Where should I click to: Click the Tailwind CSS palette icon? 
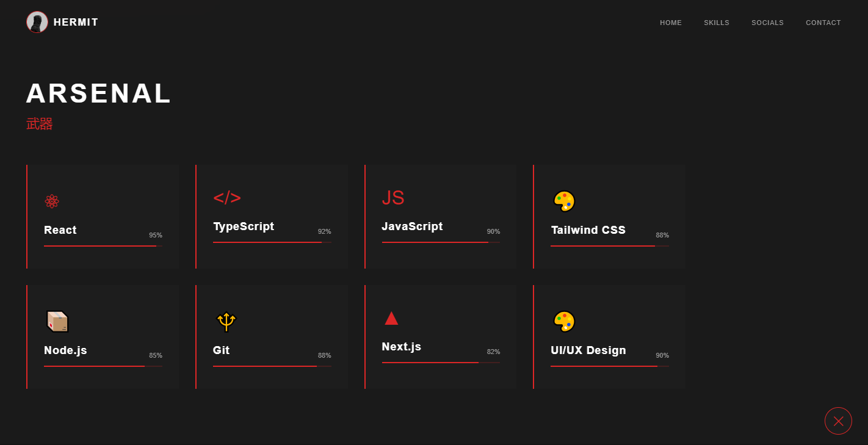[565, 201]
